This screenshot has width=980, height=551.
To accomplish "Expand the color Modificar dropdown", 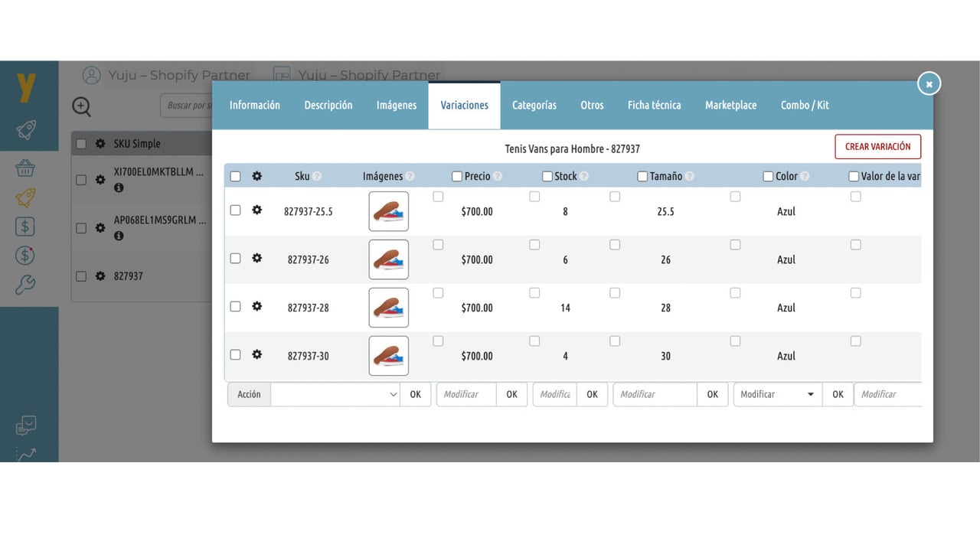I will tap(778, 394).
